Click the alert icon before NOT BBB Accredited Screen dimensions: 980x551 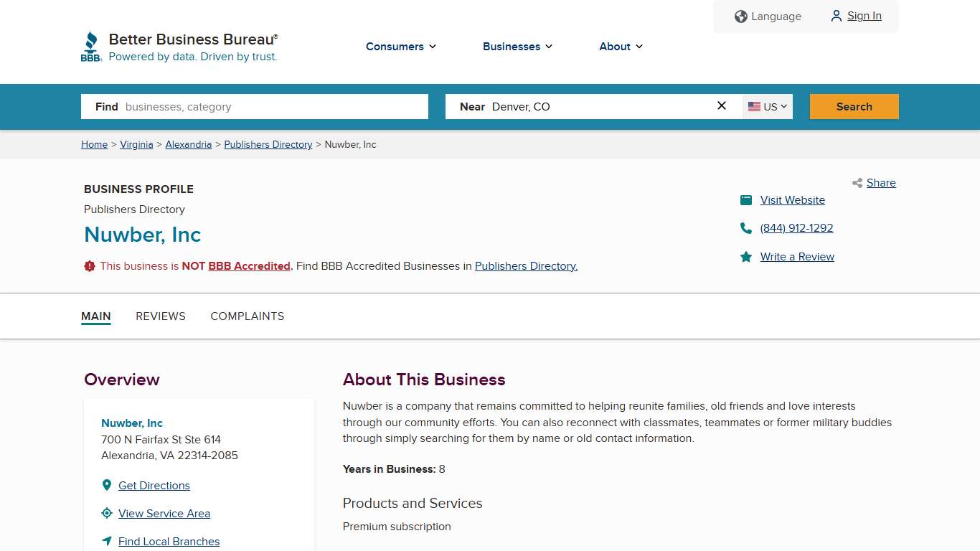90,265
